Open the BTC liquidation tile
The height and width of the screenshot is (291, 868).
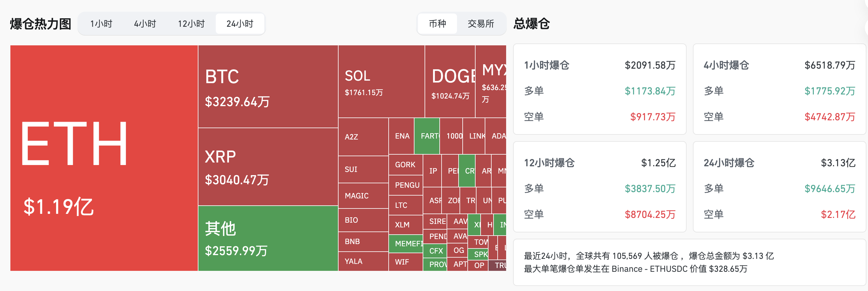point(268,87)
